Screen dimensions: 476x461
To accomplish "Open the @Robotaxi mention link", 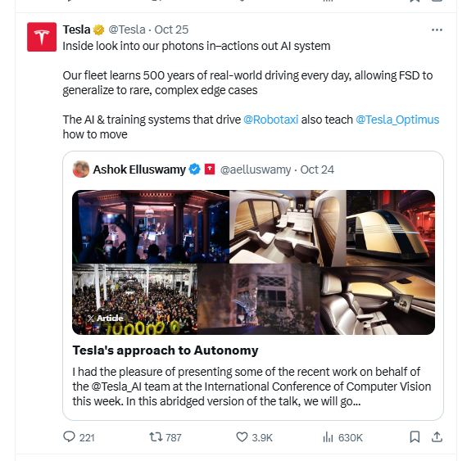I will pos(271,120).
